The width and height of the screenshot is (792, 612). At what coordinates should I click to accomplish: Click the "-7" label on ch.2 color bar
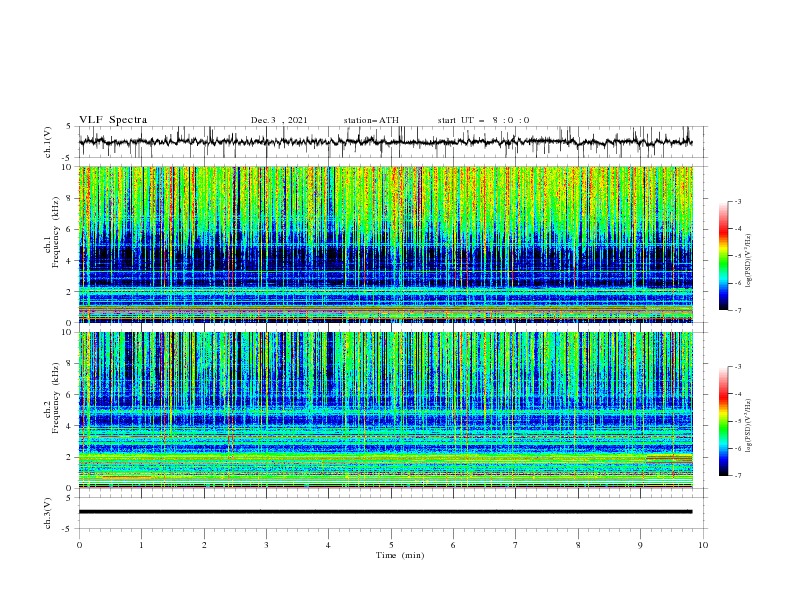(x=738, y=476)
